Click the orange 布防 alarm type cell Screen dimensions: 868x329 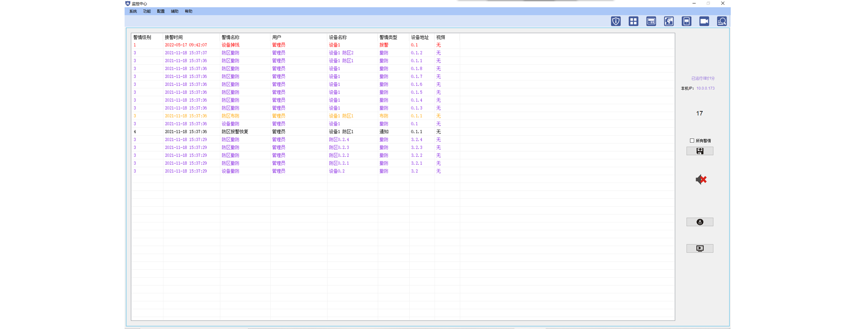(x=384, y=116)
